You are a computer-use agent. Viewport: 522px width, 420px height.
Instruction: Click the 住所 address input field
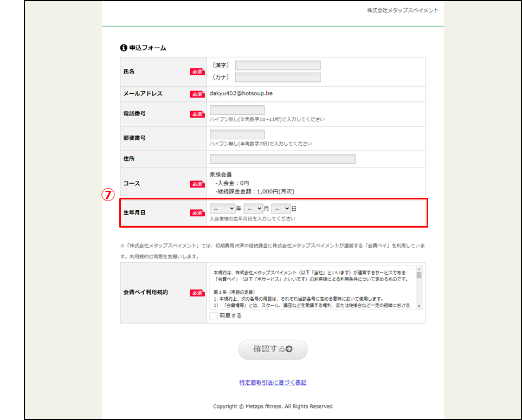(x=282, y=159)
